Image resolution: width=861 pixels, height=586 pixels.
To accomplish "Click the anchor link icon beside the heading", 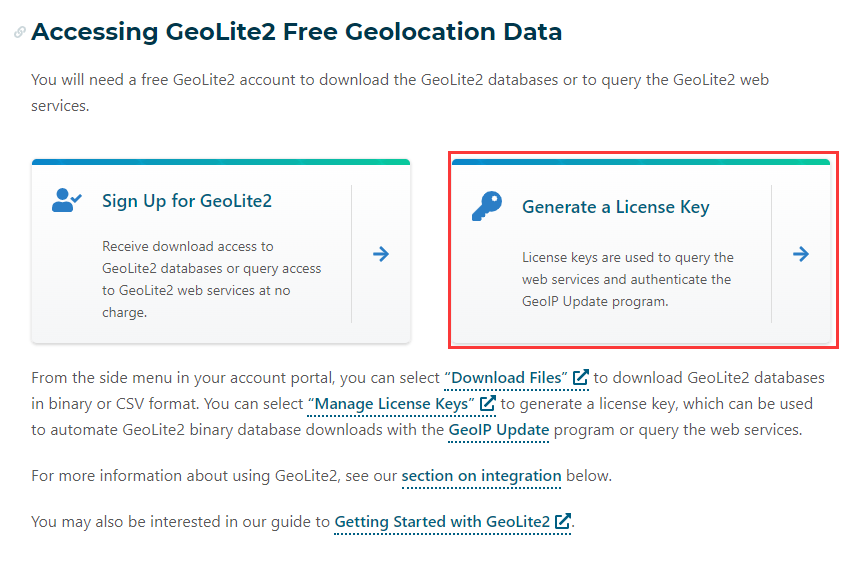I will [17, 31].
